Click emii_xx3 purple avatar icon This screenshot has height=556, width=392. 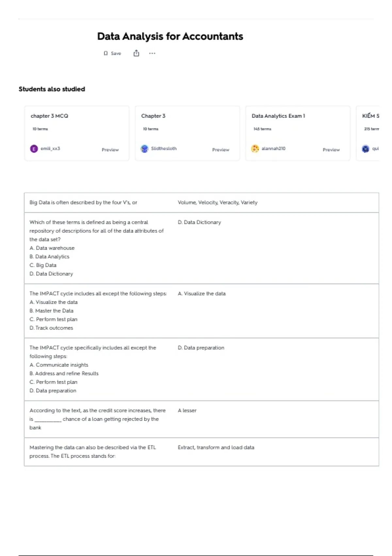point(34,149)
